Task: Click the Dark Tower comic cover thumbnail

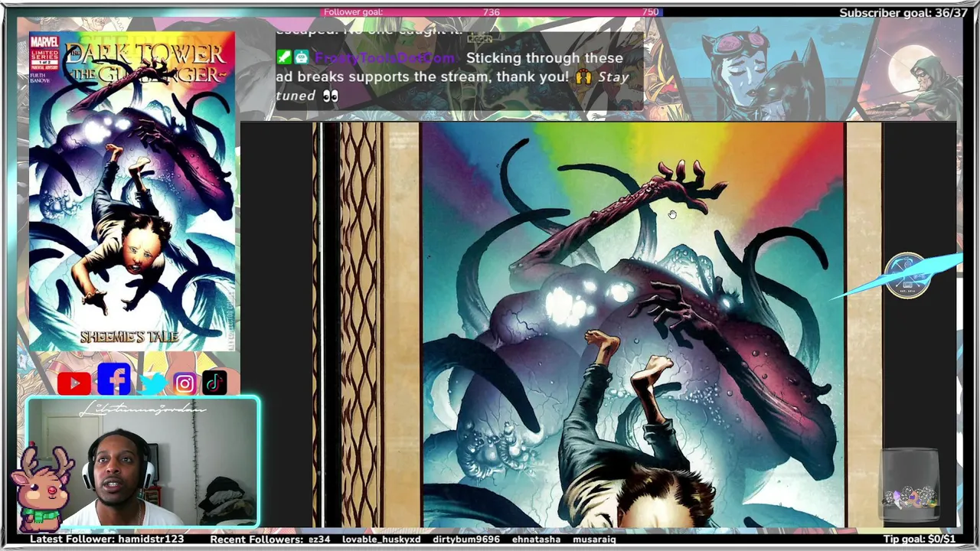Action: (x=132, y=191)
